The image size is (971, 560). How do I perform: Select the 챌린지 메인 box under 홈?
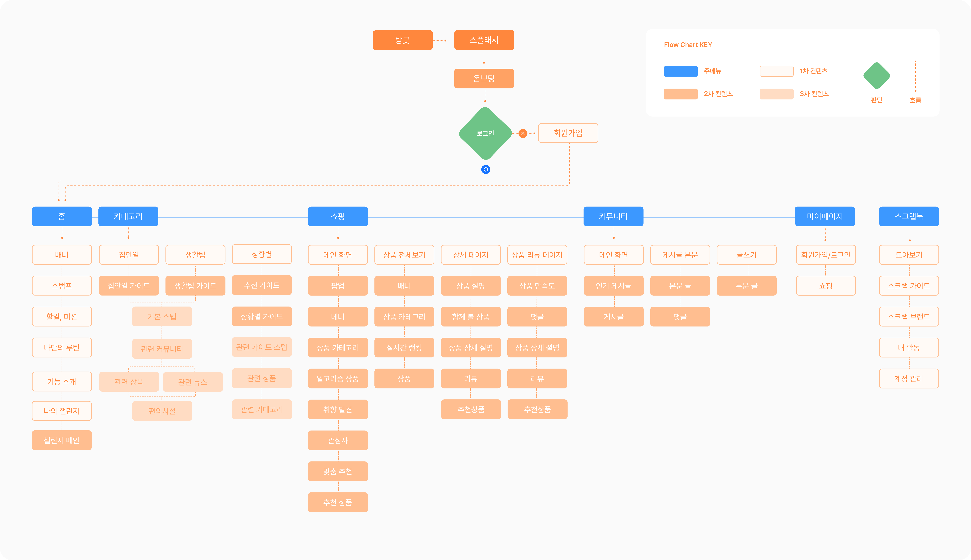click(x=62, y=440)
